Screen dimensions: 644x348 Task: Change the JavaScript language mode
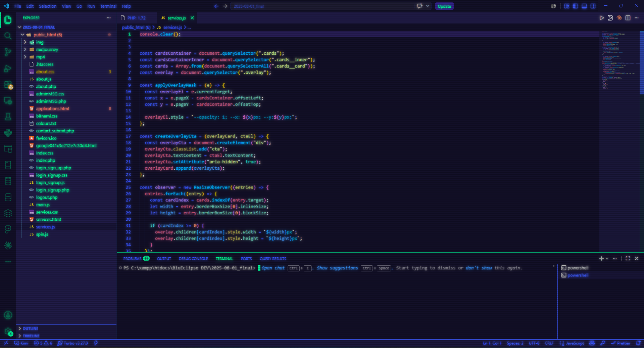click(575, 343)
